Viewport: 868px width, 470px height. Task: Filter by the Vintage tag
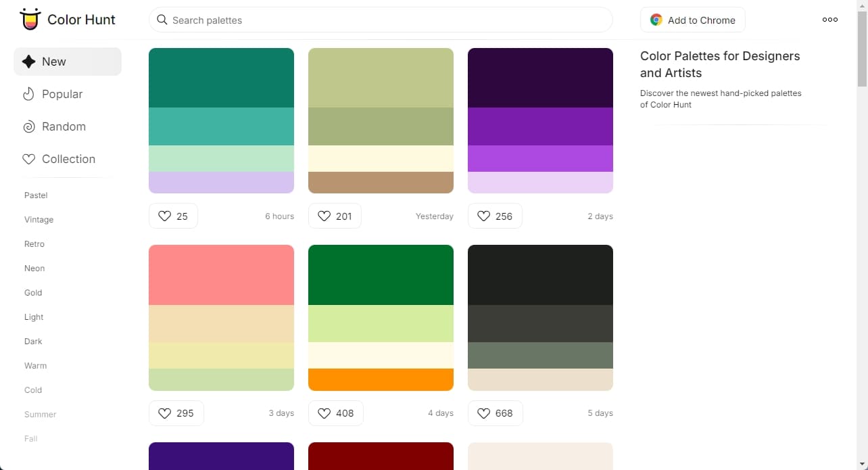39,220
